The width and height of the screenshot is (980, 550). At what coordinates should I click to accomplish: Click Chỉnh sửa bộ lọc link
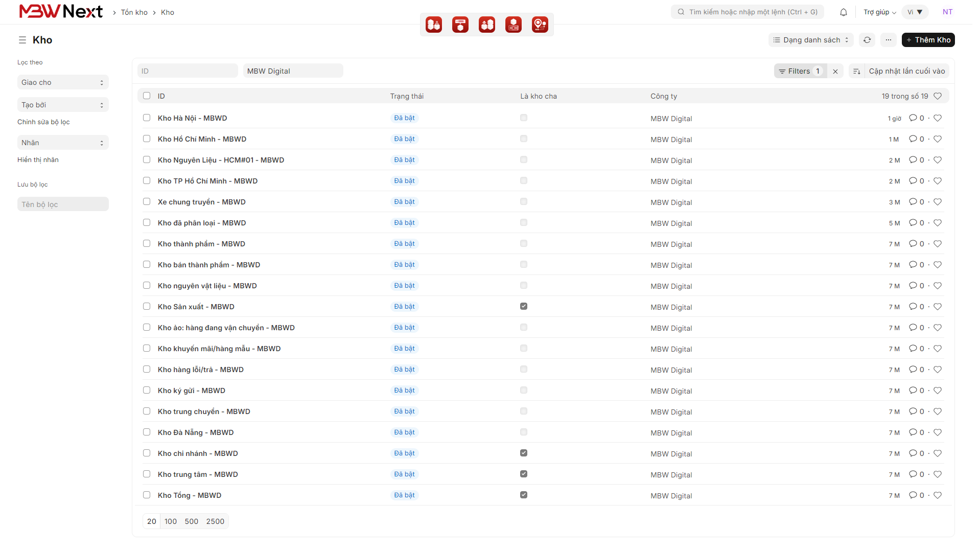point(43,122)
